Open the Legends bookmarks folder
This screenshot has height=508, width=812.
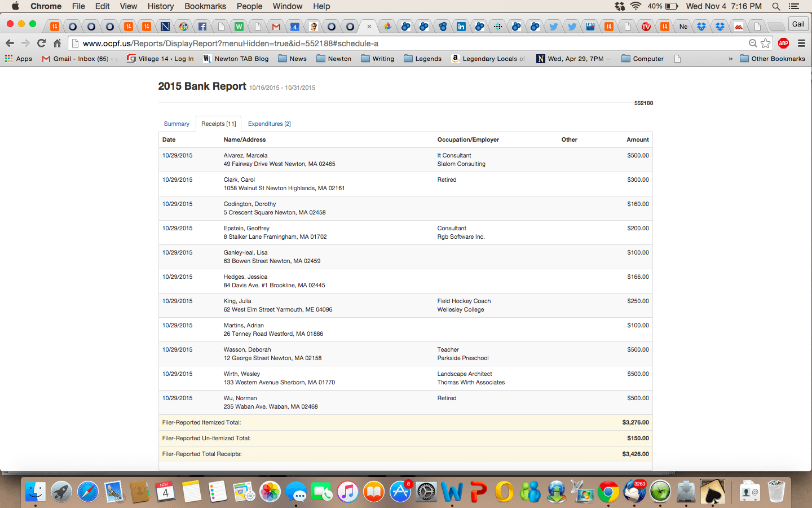click(x=422, y=59)
